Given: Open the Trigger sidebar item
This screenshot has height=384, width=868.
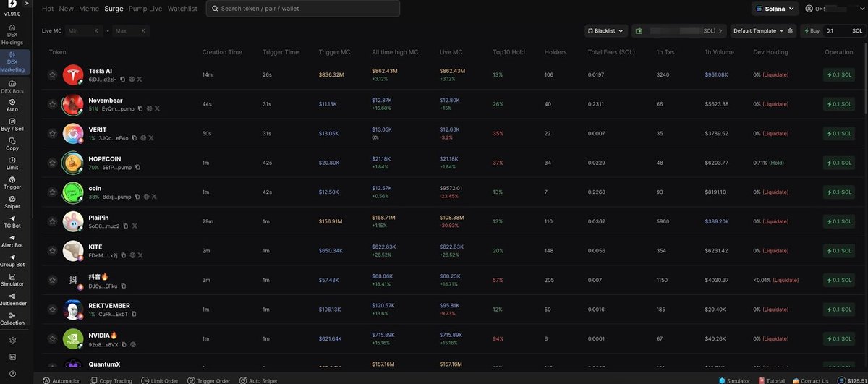Looking at the screenshot, I should pos(12,183).
